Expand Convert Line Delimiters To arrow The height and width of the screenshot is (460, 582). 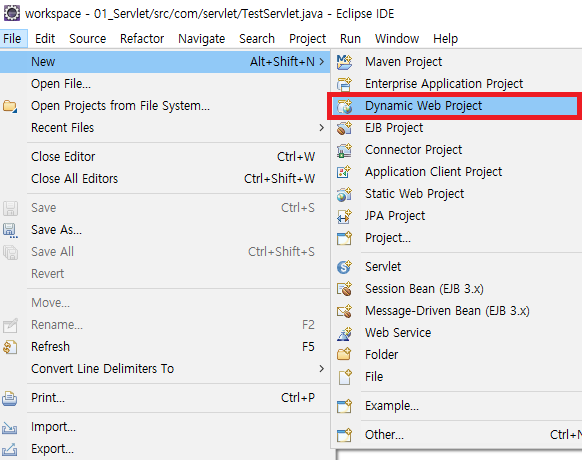[321, 369]
